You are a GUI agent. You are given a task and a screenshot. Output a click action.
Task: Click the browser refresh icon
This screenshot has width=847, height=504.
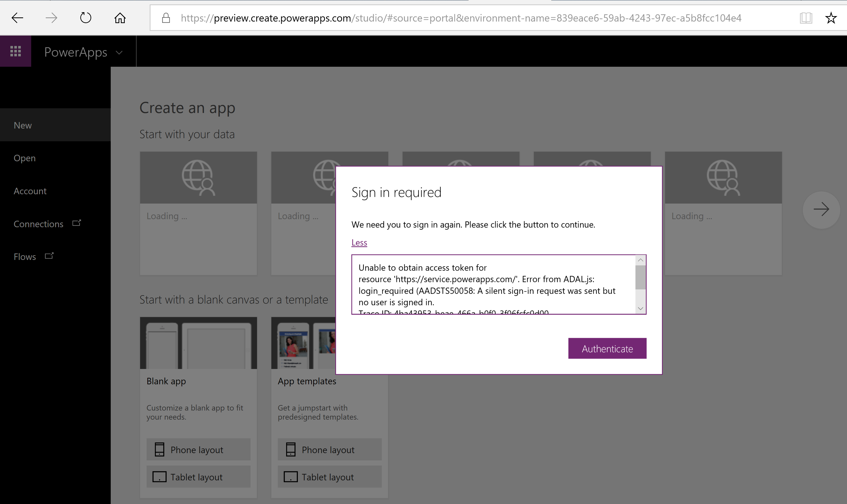[x=85, y=18]
